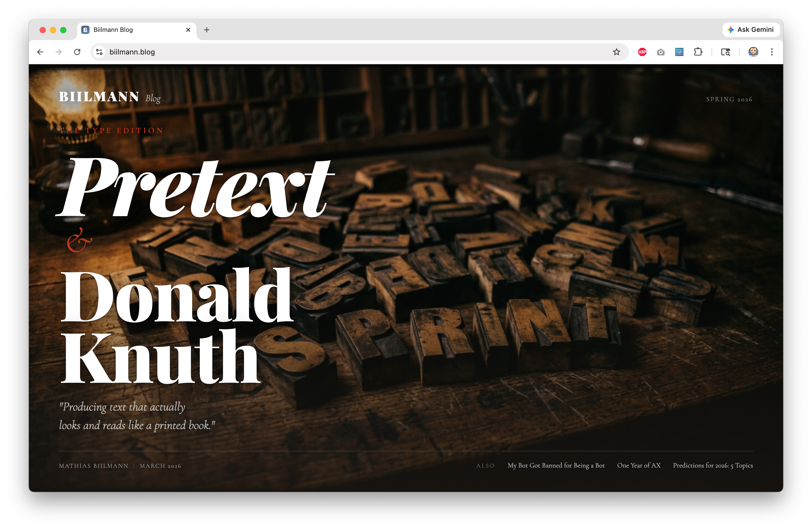Screen dimensions: 812x530
Task: Expand the Ask Gemini assistant
Action: (751, 30)
